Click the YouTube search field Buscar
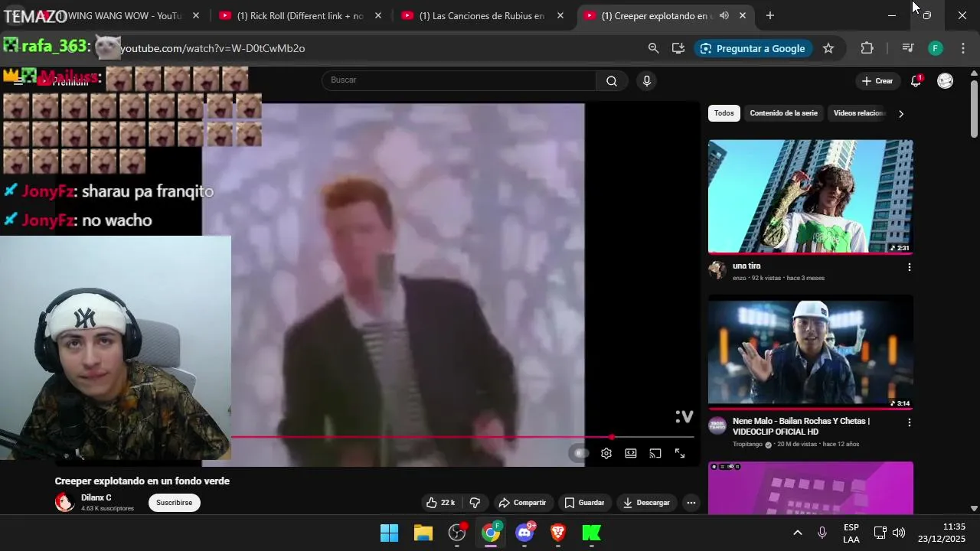 tap(459, 80)
